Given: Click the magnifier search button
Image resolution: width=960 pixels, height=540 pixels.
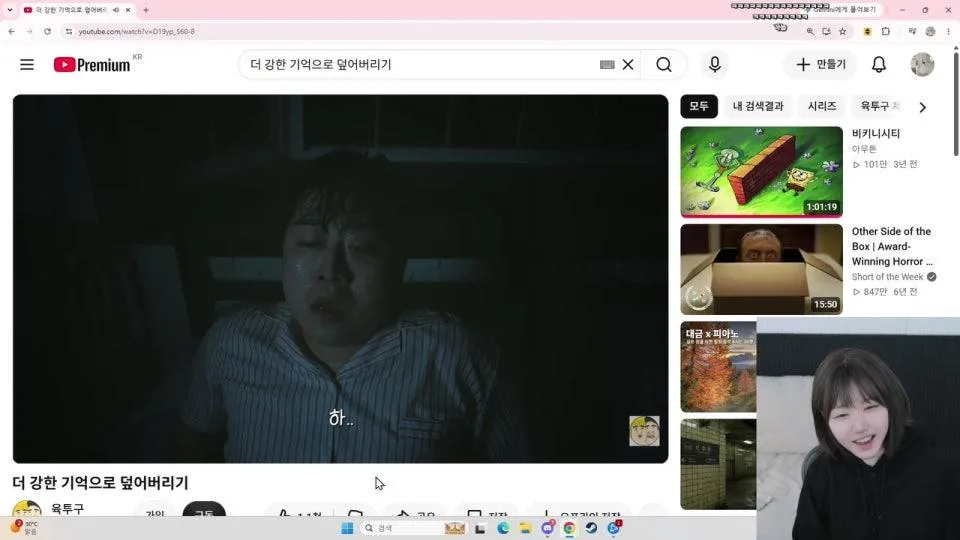Looking at the screenshot, I should (x=664, y=64).
